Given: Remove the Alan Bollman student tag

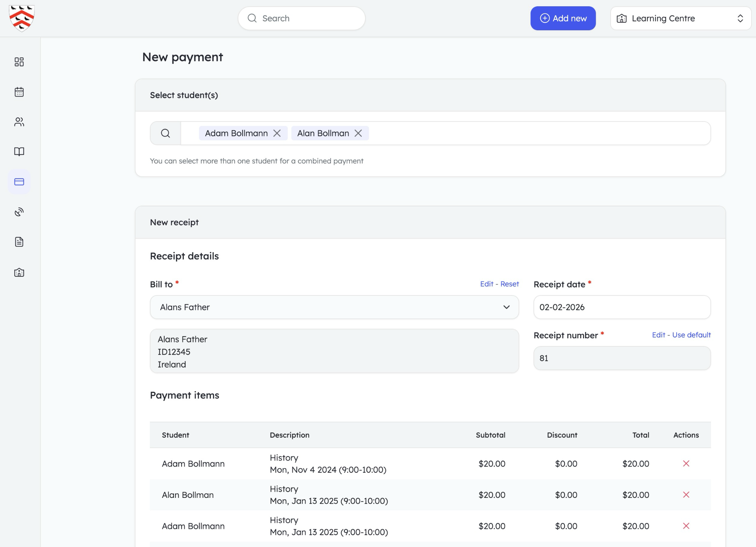Looking at the screenshot, I should coord(358,133).
